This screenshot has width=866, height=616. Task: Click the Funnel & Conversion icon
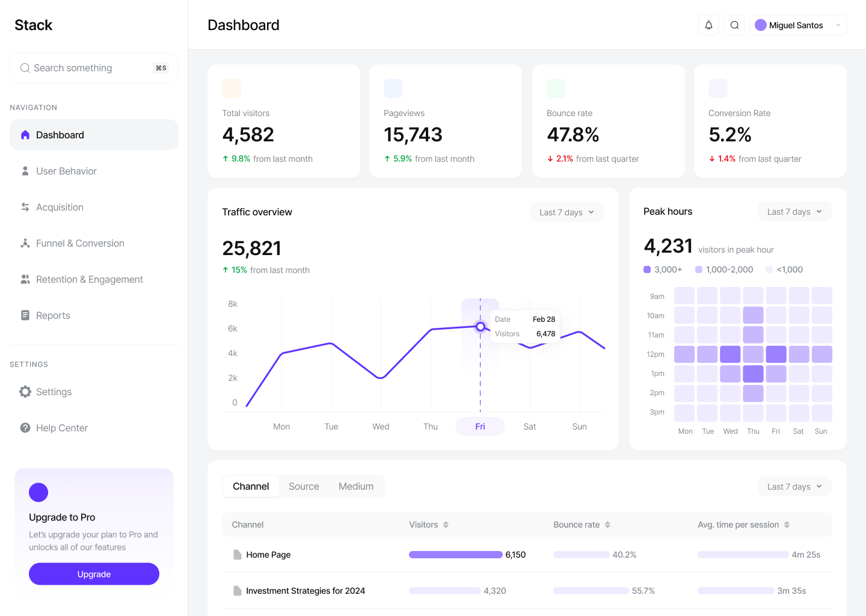(25, 243)
